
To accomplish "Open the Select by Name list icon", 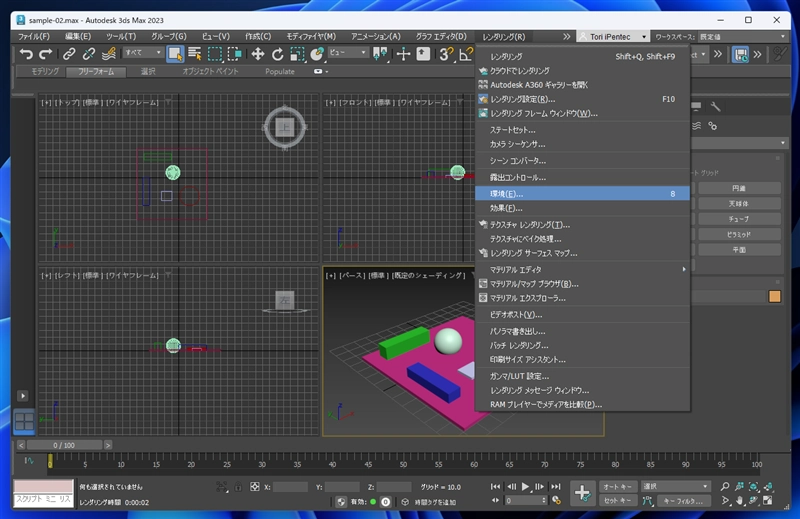I will coord(194,54).
